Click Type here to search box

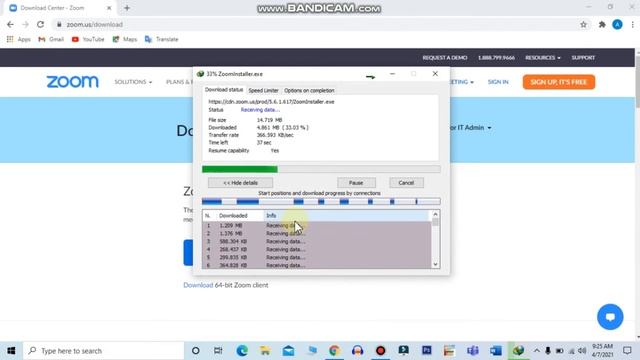tap(104, 351)
